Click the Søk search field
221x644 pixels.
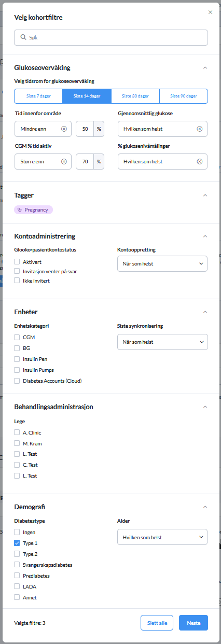coord(111,37)
